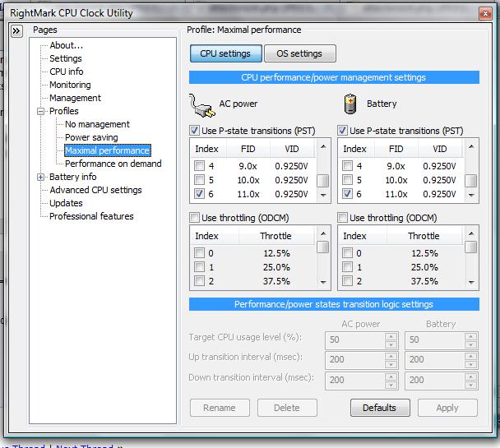Click the Rename button
This screenshot has width=500, height=448.
pyautogui.click(x=220, y=408)
